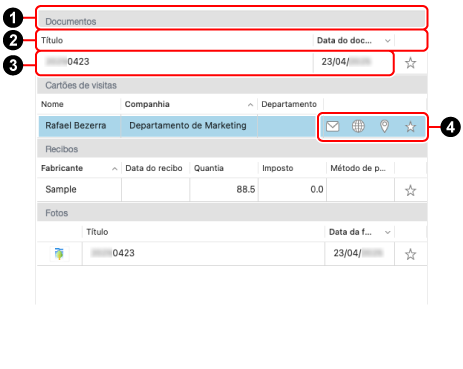The width and height of the screenshot is (463, 369).
Task: Sort business cards using the Companhia arrow
Action: coord(250,105)
